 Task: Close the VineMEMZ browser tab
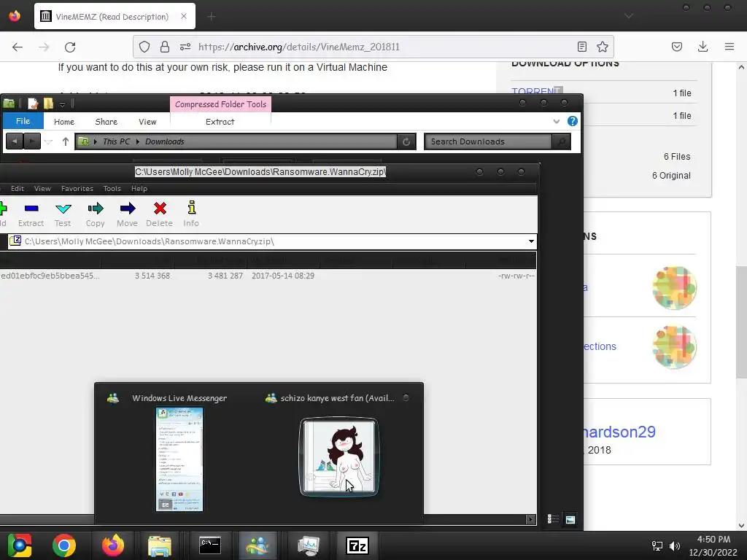pyautogui.click(x=184, y=16)
